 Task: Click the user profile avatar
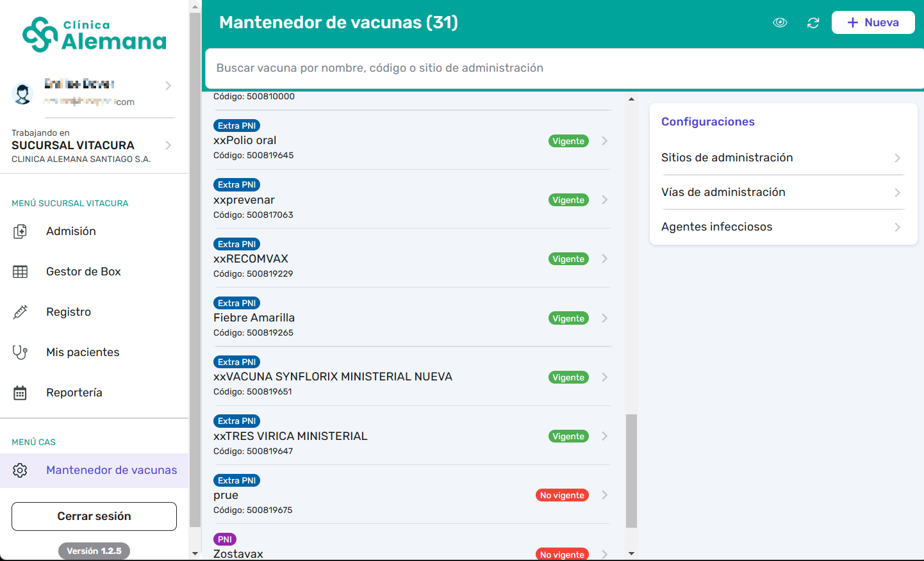click(23, 93)
